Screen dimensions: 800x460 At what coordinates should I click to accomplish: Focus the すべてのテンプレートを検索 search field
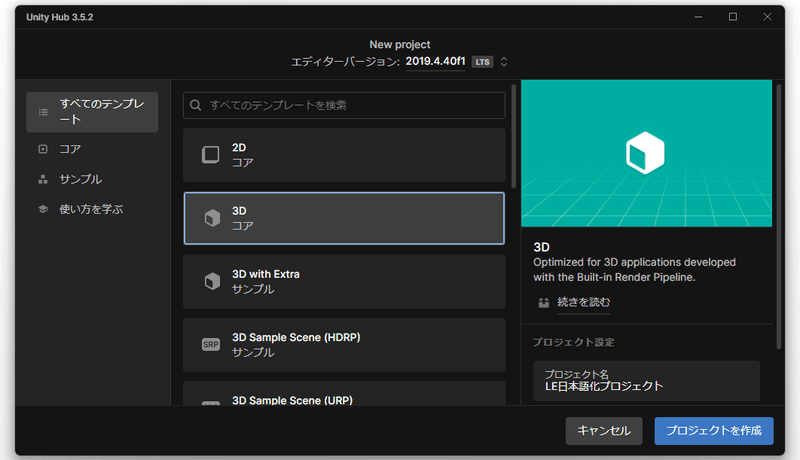(x=344, y=105)
